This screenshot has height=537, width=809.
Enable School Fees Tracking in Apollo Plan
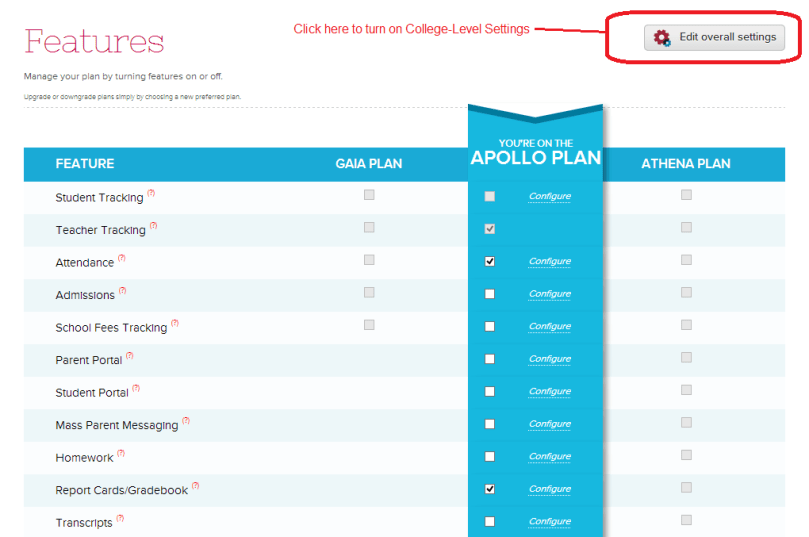[490, 326]
